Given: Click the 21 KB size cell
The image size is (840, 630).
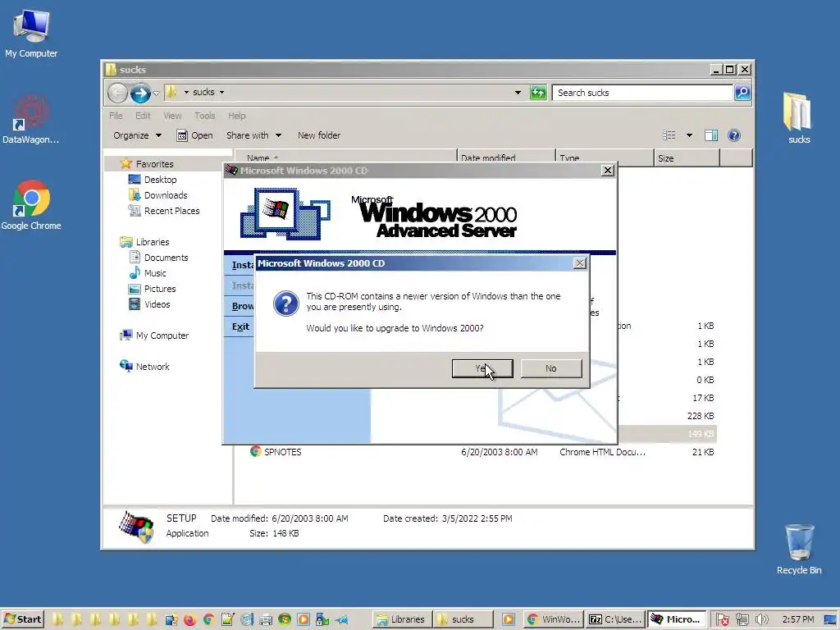Looking at the screenshot, I should pos(703,452).
